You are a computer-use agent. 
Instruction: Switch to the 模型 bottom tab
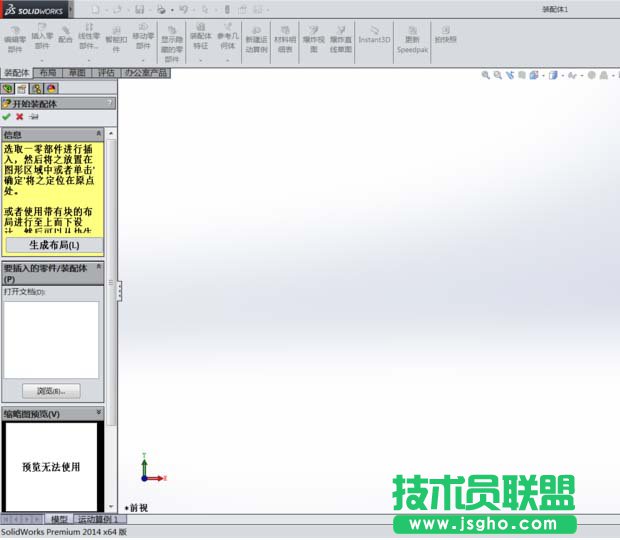59,519
